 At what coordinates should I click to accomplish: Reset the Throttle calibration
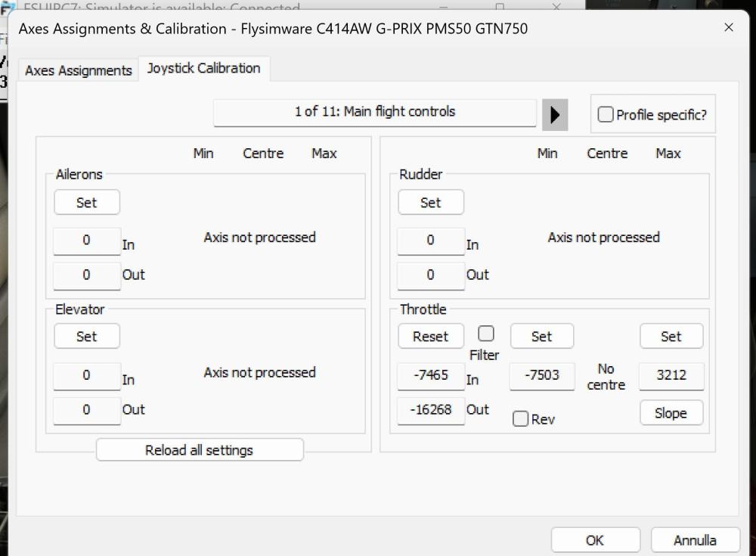tap(430, 337)
